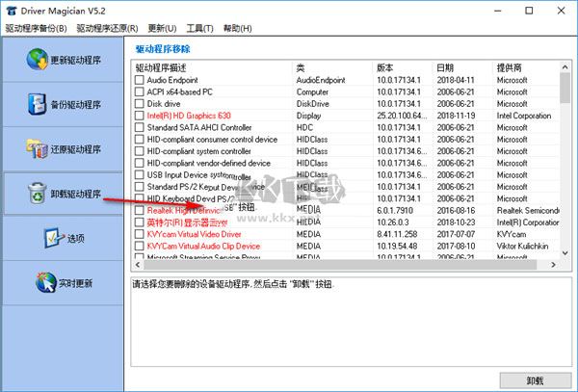Check the Audio Endpoint driver checkbox
Viewport: 578px width, 392px height.
(140, 80)
